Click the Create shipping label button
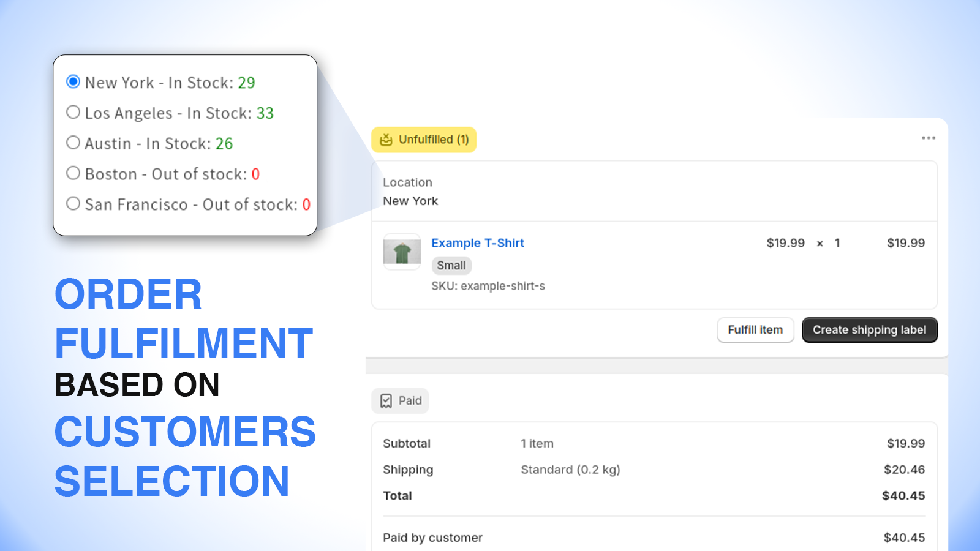The image size is (980, 551). pos(869,330)
